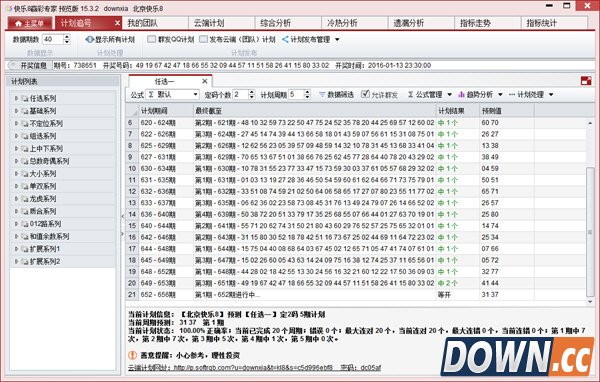Uncheck the 允许群发 checkbox

pyautogui.click(x=365, y=94)
